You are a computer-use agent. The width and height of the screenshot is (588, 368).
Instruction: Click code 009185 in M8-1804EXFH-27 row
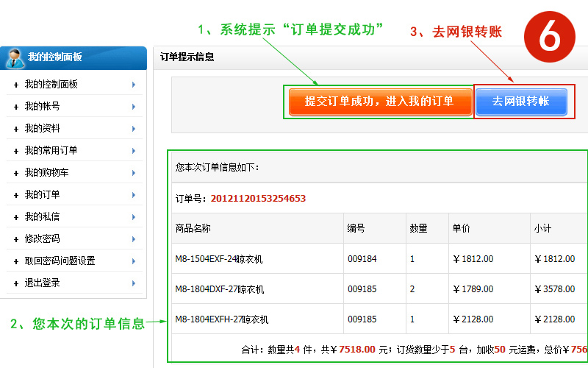pos(362,319)
